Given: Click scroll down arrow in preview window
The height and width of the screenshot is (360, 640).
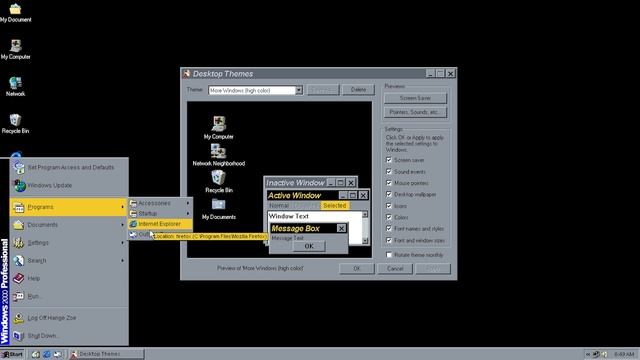Looking at the screenshot, I should pos(365,241).
